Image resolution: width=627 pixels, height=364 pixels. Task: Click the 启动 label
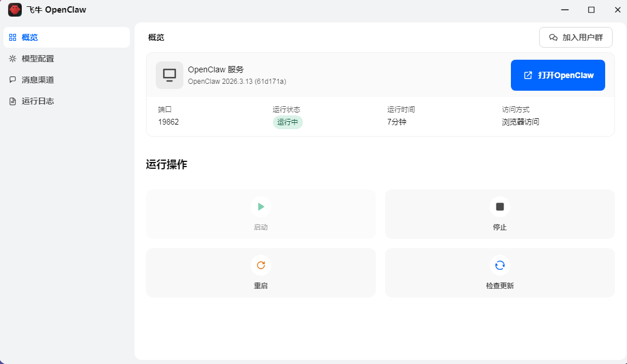pyautogui.click(x=261, y=227)
